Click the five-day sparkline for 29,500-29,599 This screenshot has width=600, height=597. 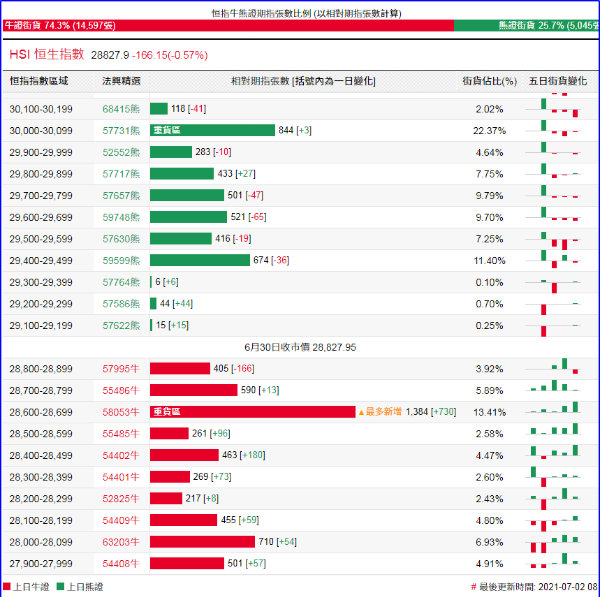coord(553,240)
